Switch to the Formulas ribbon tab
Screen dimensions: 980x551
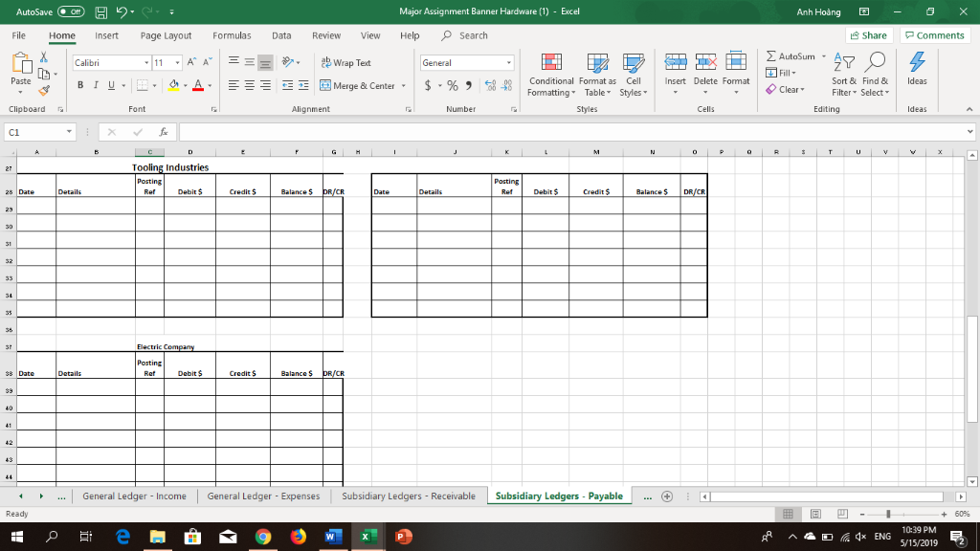click(x=232, y=34)
